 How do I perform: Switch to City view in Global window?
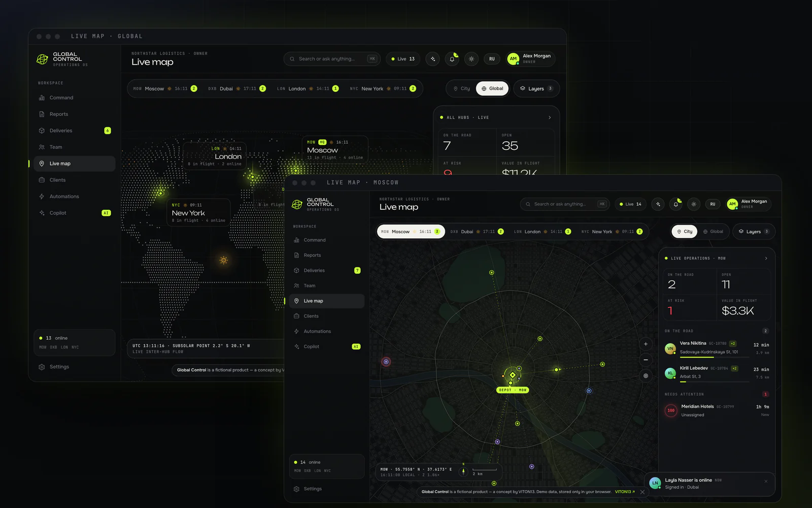(461, 88)
